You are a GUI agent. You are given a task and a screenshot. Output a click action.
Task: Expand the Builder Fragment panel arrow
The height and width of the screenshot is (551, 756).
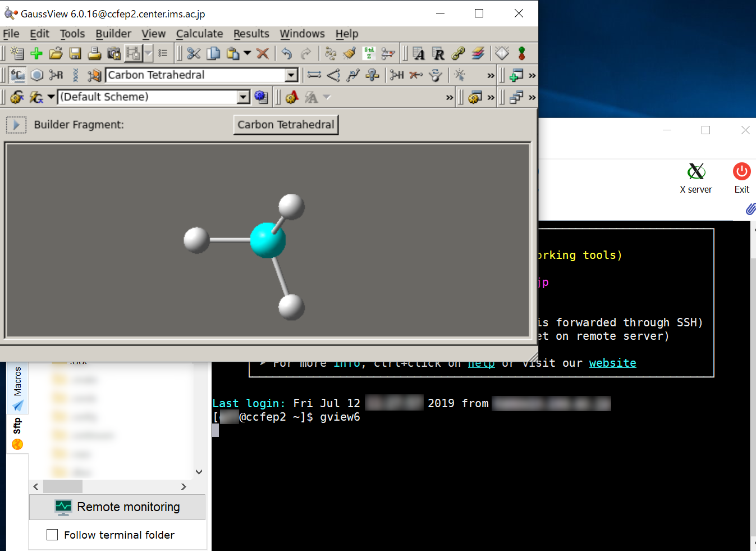point(16,125)
